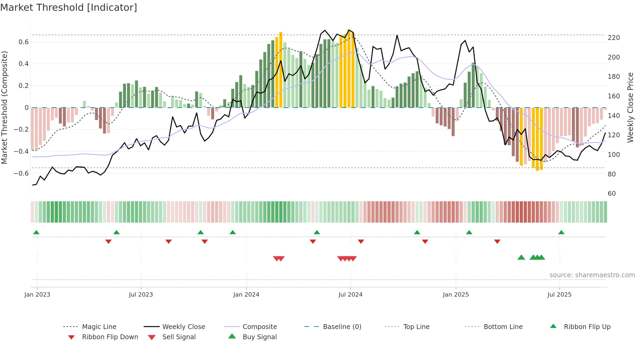Click the Jan 2025 x-axis label

(x=456, y=295)
